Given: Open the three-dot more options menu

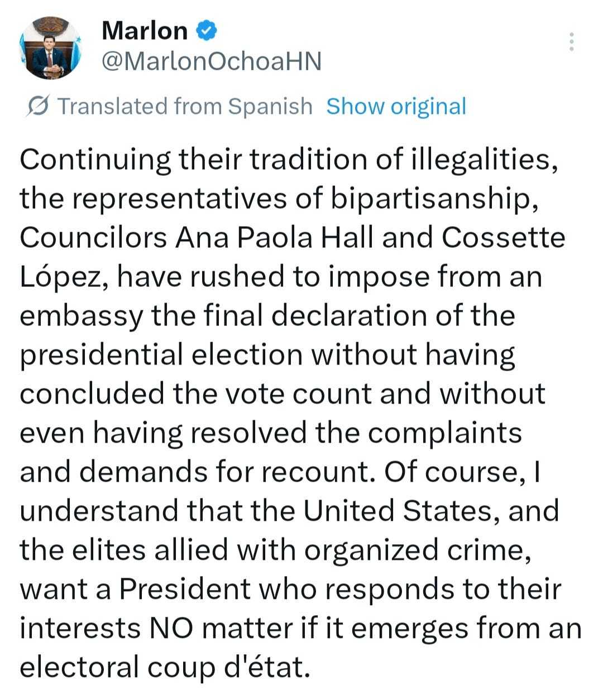Looking at the screenshot, I should 571,42.
